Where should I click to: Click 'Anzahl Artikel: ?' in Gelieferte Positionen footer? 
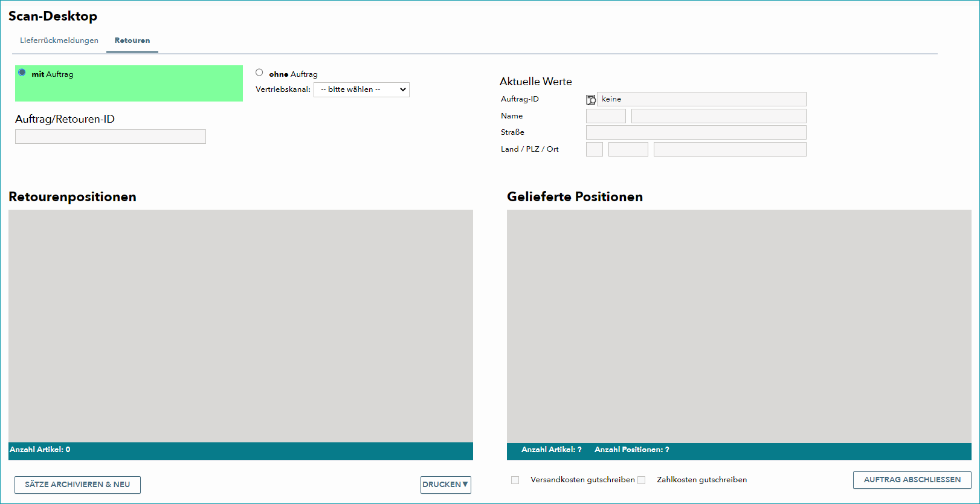pos(552,450)
